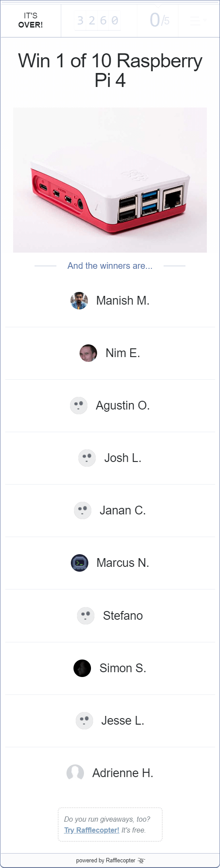Viewport: 220px width, 868px height.
Task: Click Jesse L.'s placeholder avatar
Action: tap(84, 720)
